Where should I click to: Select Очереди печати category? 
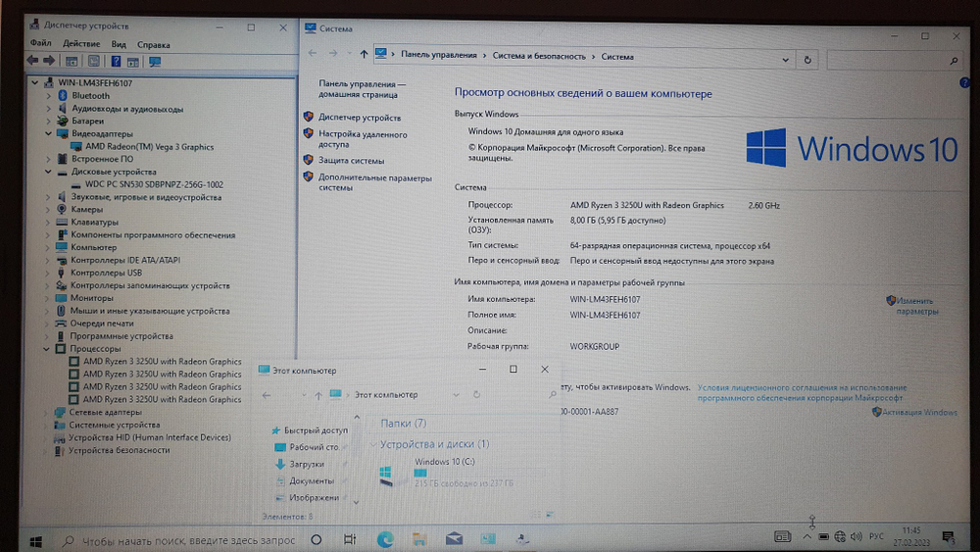coord(101,324)
